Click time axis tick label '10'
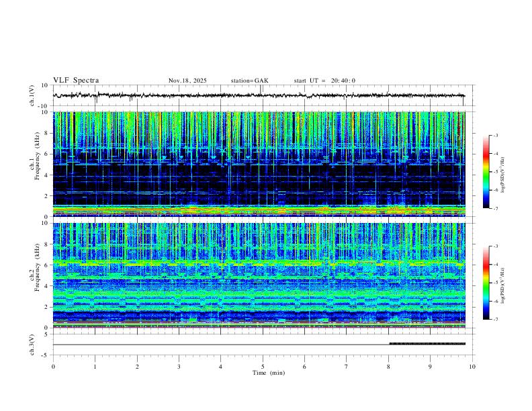Screen dimensions: 532x411 point(472,367)
